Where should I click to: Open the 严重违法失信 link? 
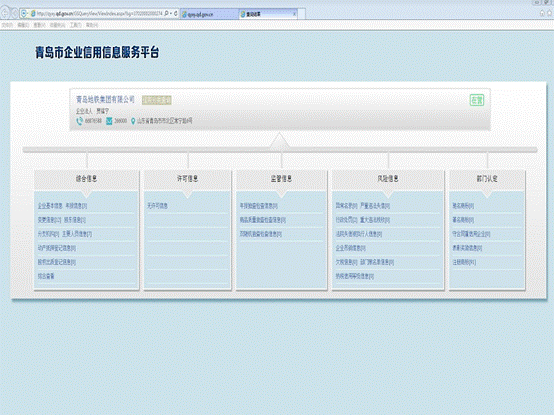click(375, 206)
